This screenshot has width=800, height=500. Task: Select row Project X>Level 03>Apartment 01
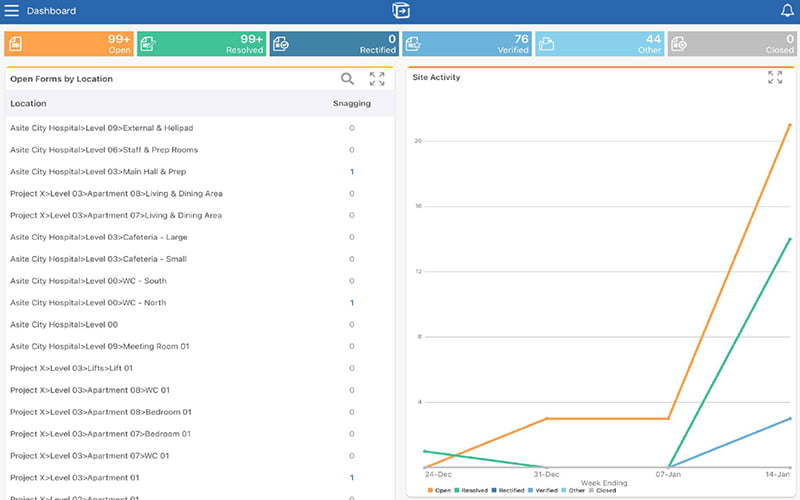pyautogui.click(x=199, y=478)
